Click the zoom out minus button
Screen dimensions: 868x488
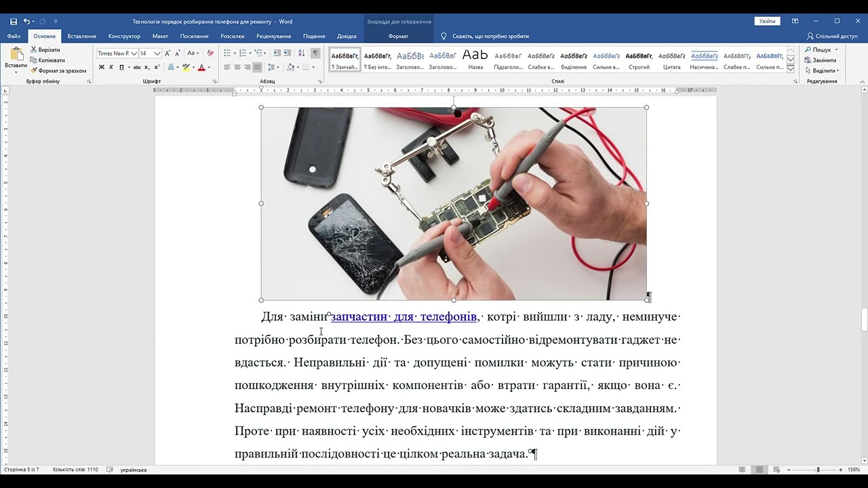[789, 470]
